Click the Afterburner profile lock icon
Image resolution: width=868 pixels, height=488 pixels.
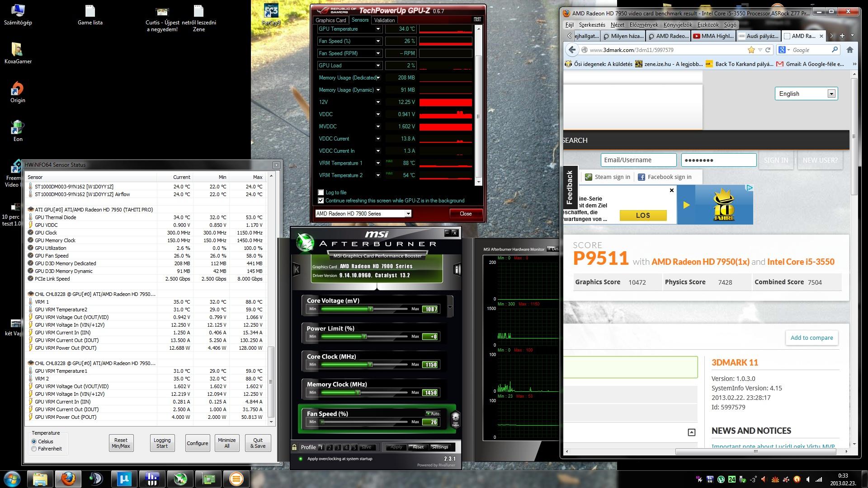tap(294, 447)
